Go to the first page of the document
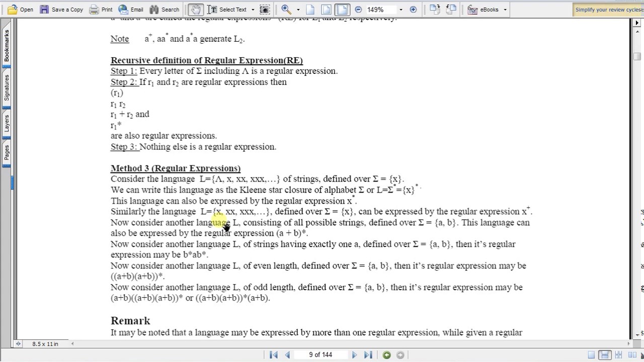Image resolution: width=644 pixels, height=362 pixels. [274, 355]
